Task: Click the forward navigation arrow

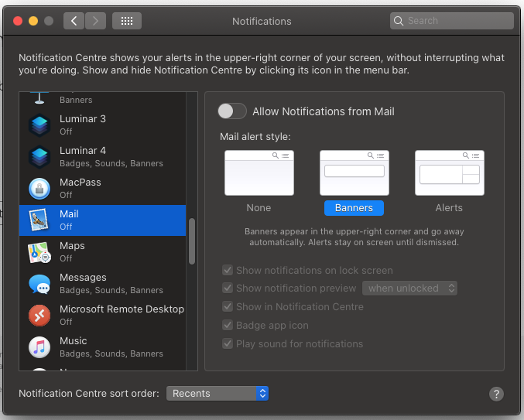Action: (95, 21)
